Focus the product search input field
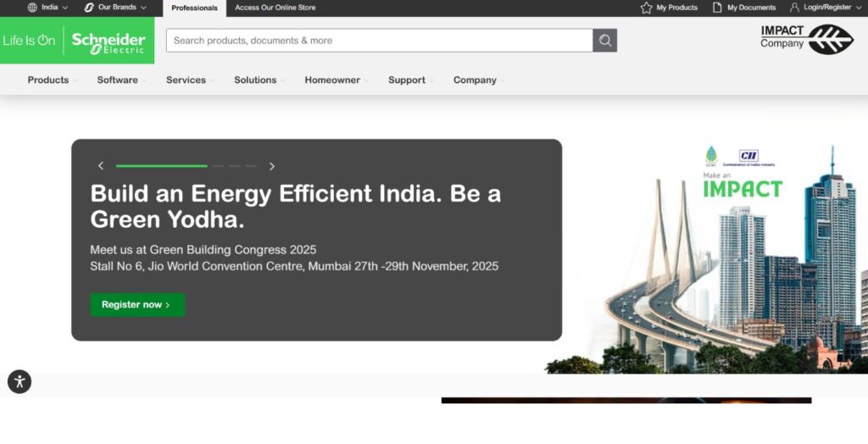This screenshot has width=868, height=444. (379, 41)
